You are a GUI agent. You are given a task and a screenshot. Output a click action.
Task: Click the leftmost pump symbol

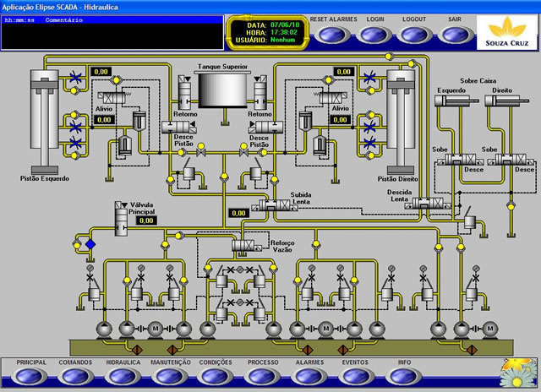(104, 330)
